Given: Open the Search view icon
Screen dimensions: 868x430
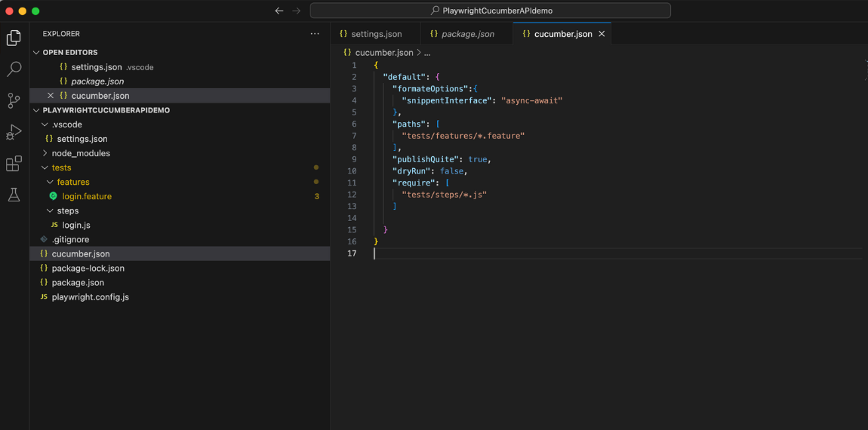Looking at the screenshot, I should click(14, 69).
